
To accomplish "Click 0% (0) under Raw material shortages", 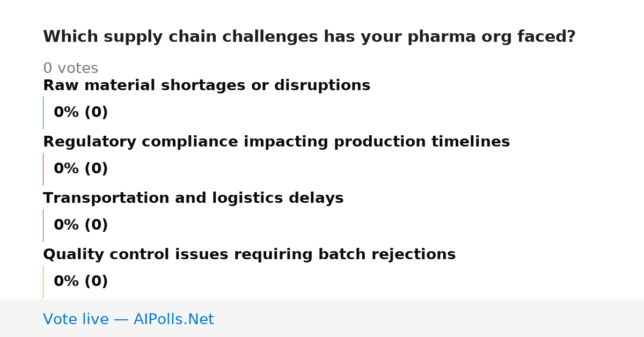I will pos(81,113).
